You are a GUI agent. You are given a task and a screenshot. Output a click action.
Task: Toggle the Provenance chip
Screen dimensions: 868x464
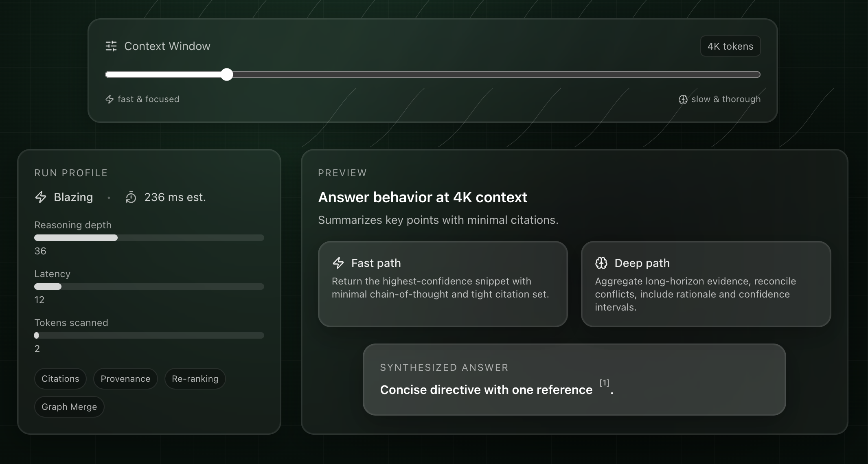click(x=125, y=379)
